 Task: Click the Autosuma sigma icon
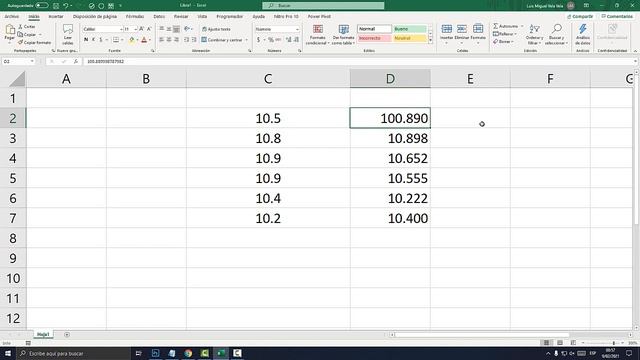point(496,26)
